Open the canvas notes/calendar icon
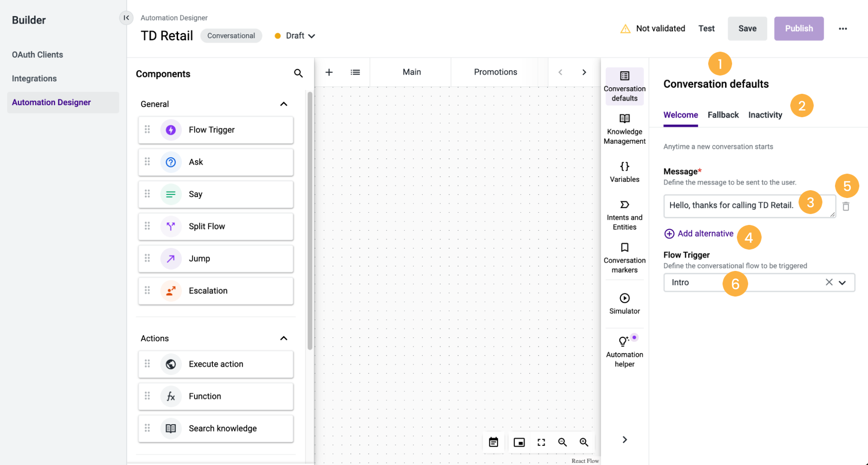The image size is (868, 465). [x=494, y=442]
